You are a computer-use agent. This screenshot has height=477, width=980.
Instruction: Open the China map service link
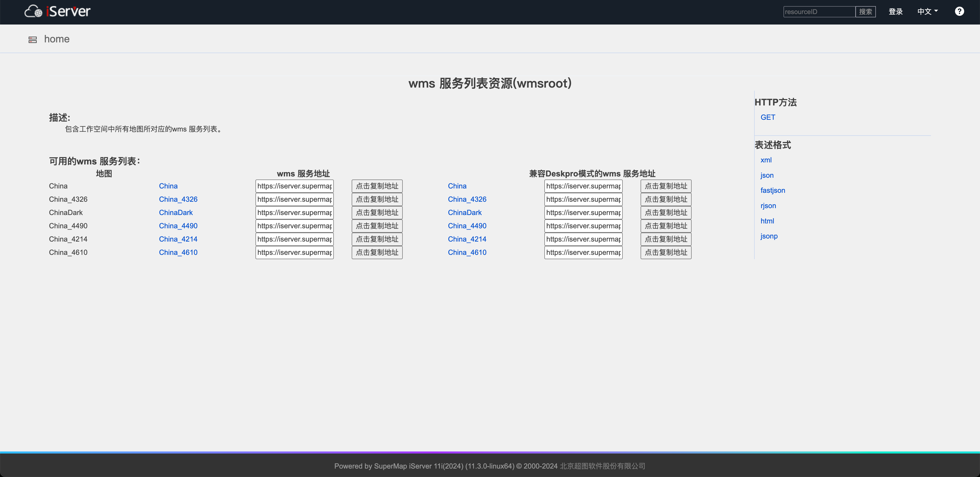[168, 186]
